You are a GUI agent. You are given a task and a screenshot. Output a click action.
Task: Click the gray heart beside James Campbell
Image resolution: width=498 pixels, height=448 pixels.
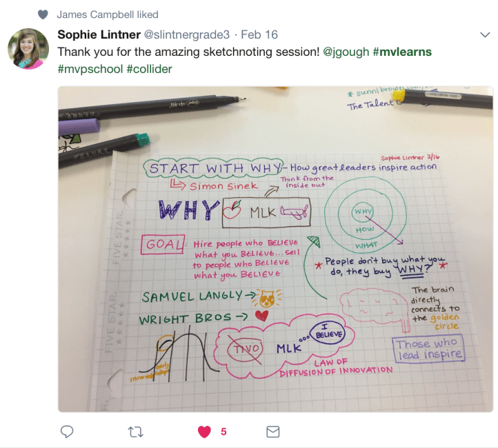pos(43,14)
